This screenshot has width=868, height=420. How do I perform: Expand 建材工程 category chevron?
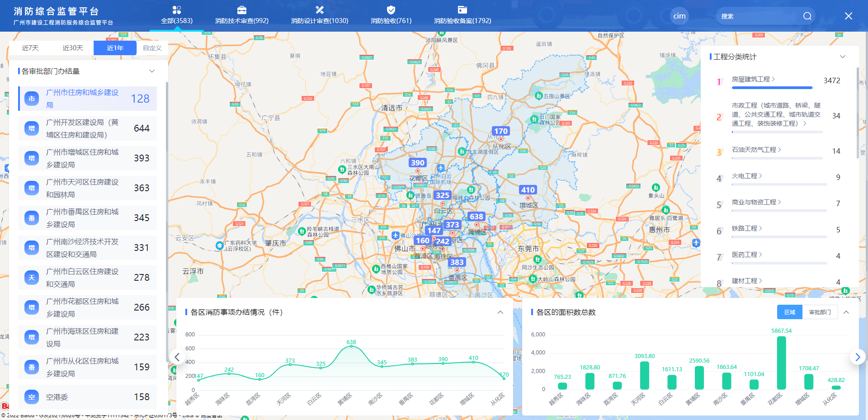tap(760, 281)
